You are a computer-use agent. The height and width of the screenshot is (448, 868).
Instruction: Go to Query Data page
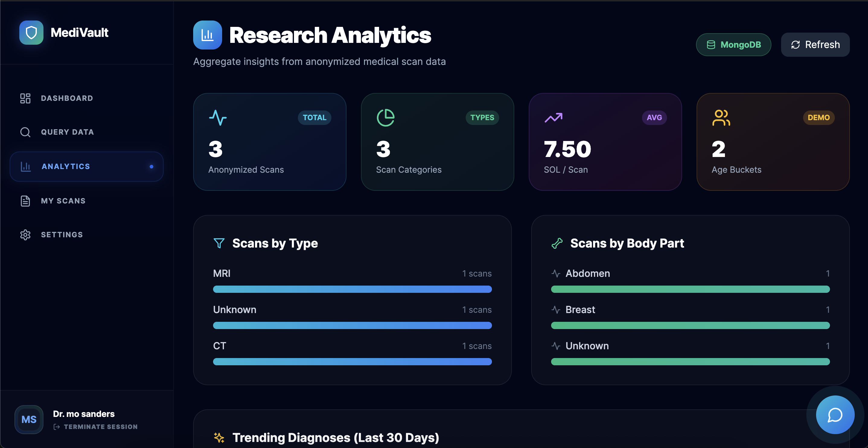point(67,132)
